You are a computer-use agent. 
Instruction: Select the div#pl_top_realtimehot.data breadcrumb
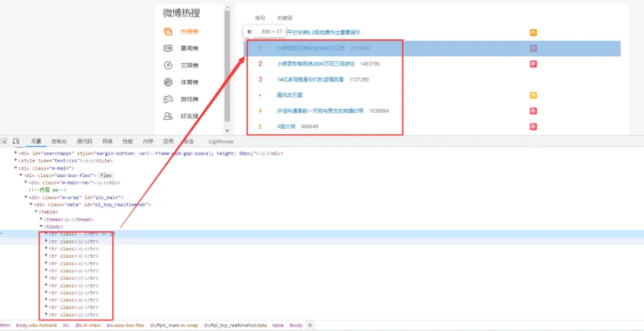coord(235,325)
